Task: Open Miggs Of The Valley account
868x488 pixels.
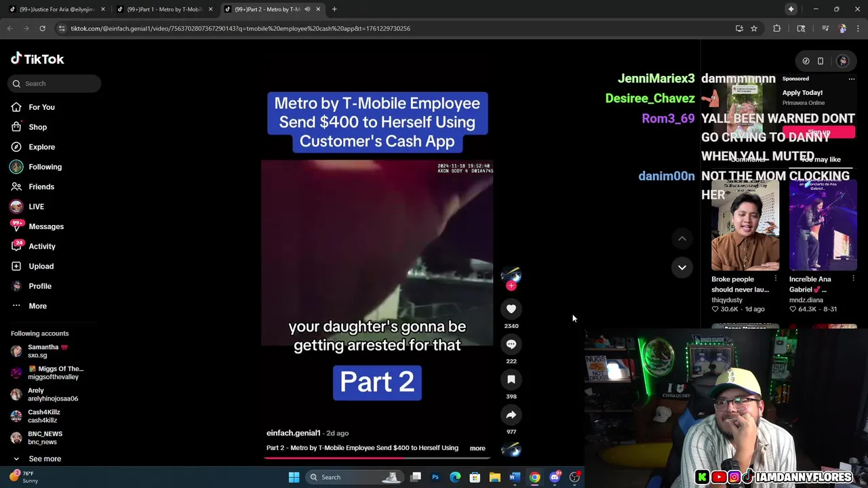Action: (x=47, y=373)
